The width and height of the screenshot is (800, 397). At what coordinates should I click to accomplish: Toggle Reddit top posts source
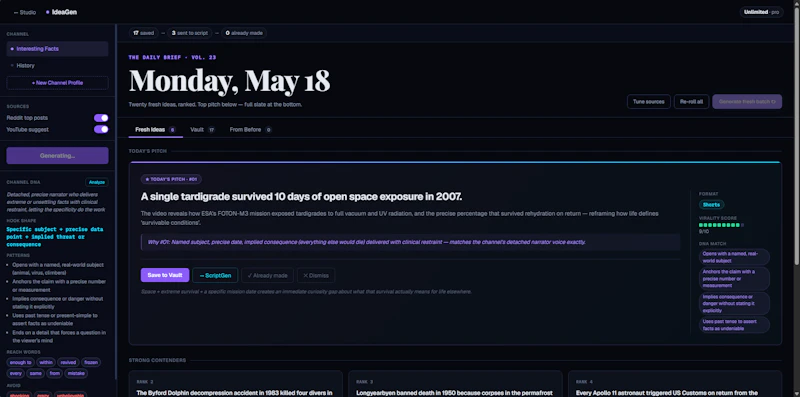click(101, 118)
